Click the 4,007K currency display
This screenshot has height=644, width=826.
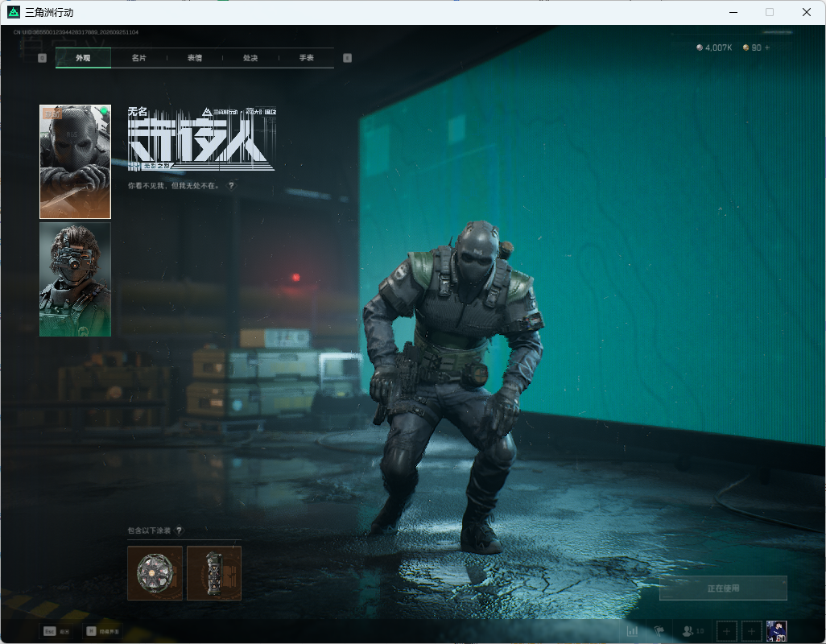[714, 47]
